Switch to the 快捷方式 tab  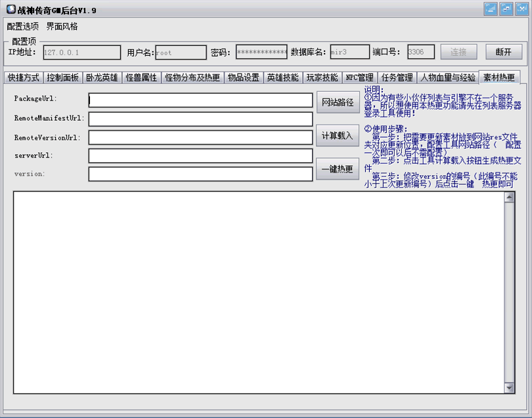24,77
